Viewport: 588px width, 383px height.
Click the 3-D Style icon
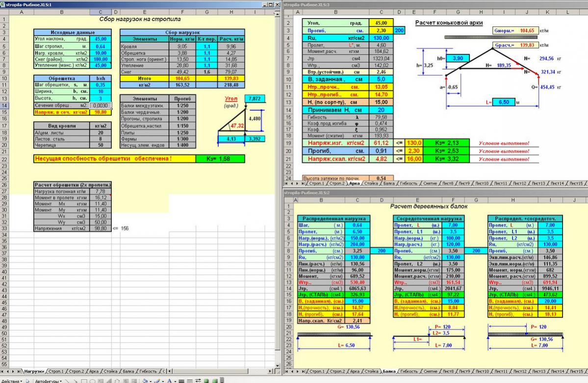pos(215,381)
